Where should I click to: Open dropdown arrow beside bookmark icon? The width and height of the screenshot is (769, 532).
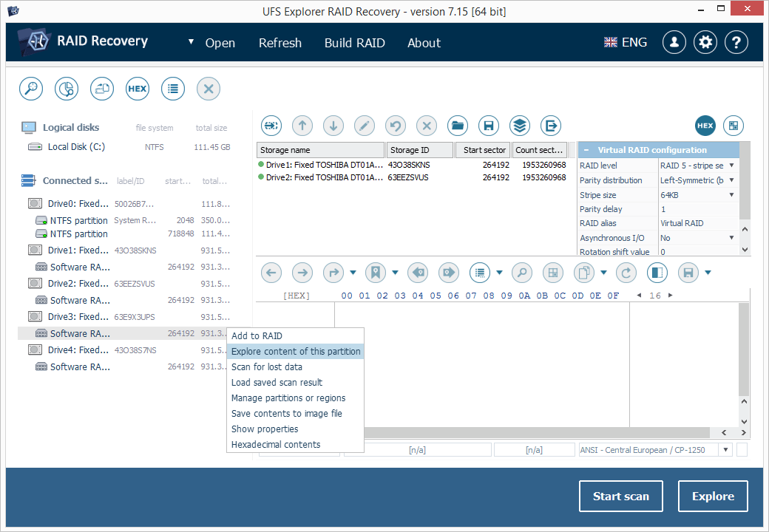[x=396, y=273]
